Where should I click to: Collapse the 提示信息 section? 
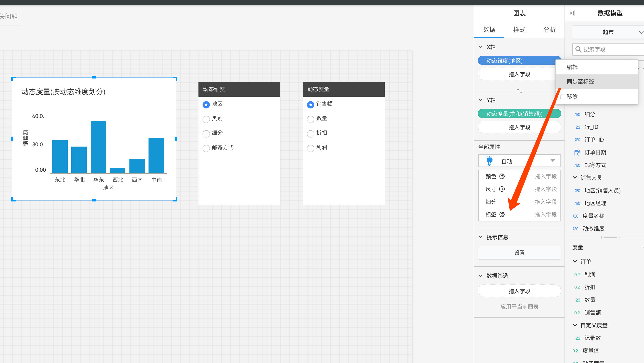click(481, 237)
